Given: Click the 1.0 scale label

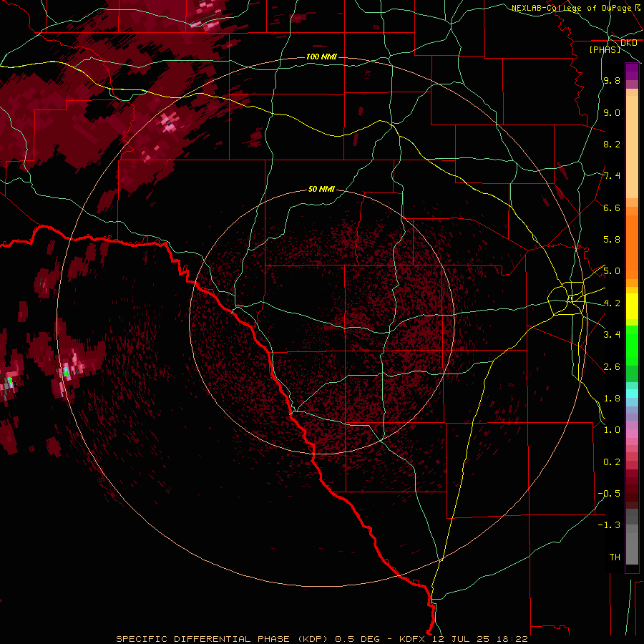Looking at the screenshot, I should (612, 430).
